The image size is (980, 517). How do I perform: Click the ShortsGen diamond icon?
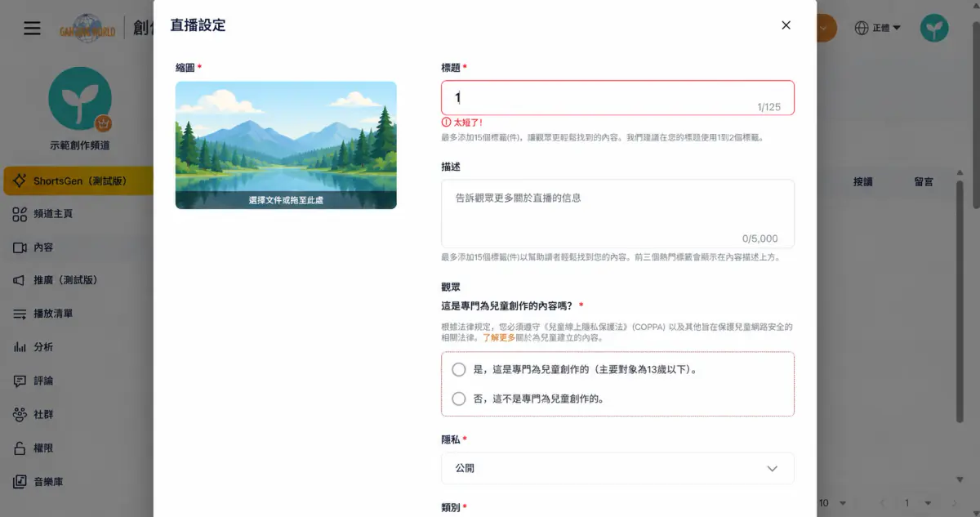coord(20,181)
